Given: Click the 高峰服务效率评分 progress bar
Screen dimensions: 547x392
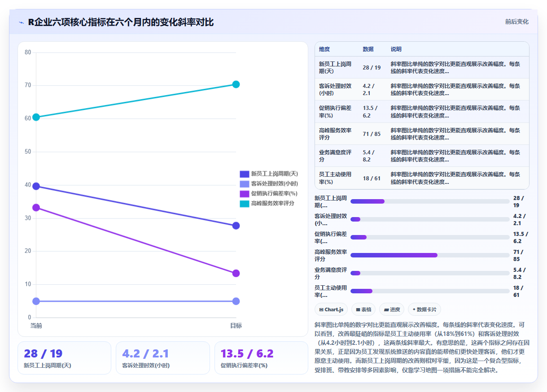Looking at the screenshot, I should (430, 255).
